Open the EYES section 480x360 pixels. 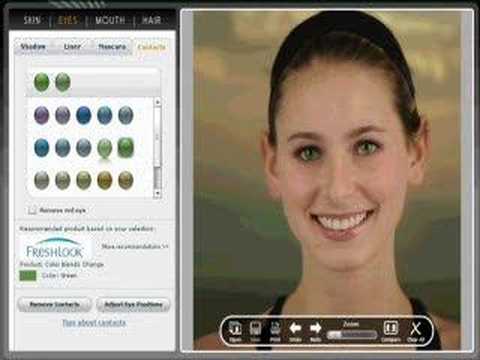68,20
